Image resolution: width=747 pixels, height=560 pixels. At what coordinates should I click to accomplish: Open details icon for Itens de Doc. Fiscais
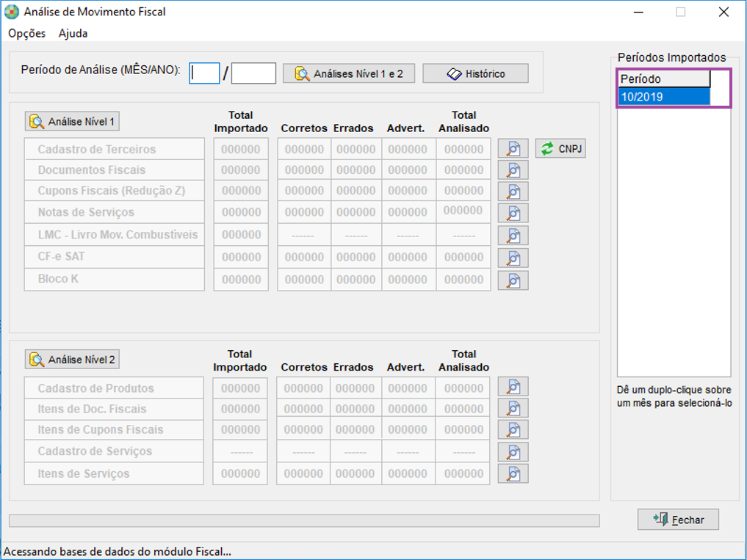(x=513, y=408)
